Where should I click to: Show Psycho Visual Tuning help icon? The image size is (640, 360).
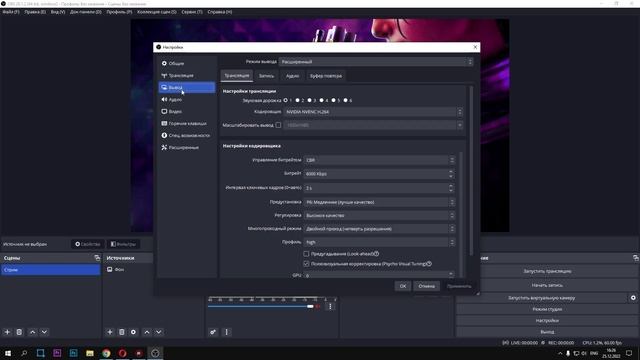click(x=429, y=264)
